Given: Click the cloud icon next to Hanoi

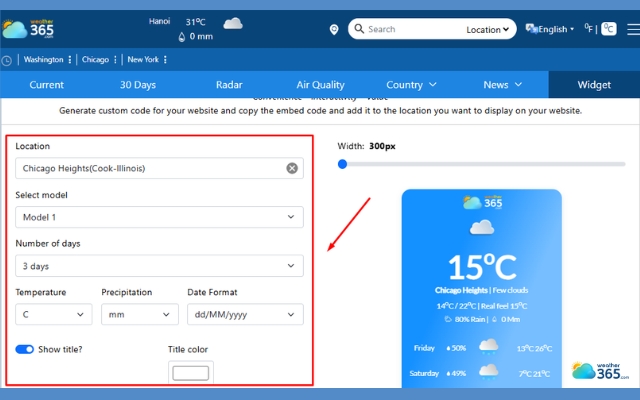Looking at the screenshot, I should 233,23.
